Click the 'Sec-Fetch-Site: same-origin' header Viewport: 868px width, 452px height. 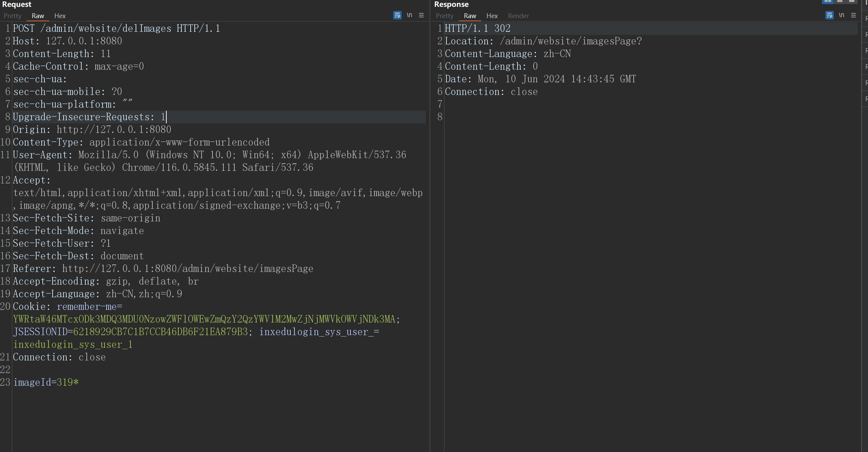click(87, 218)
